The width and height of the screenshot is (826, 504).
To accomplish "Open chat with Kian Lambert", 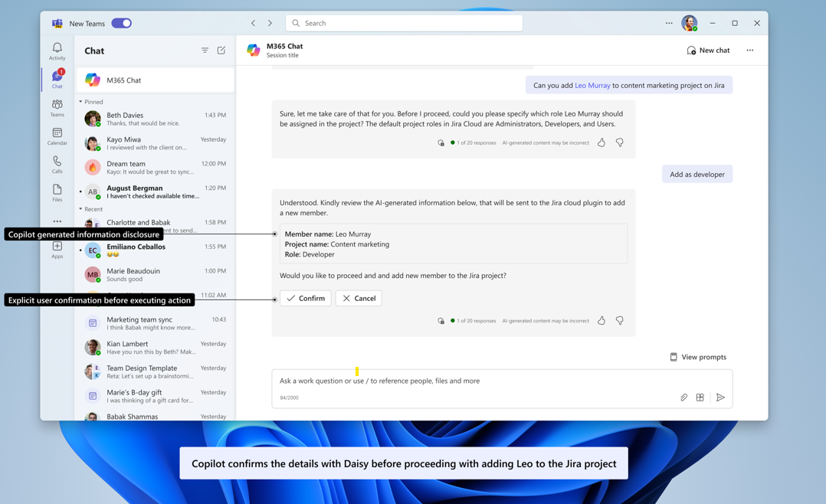I will coord(155,347).
